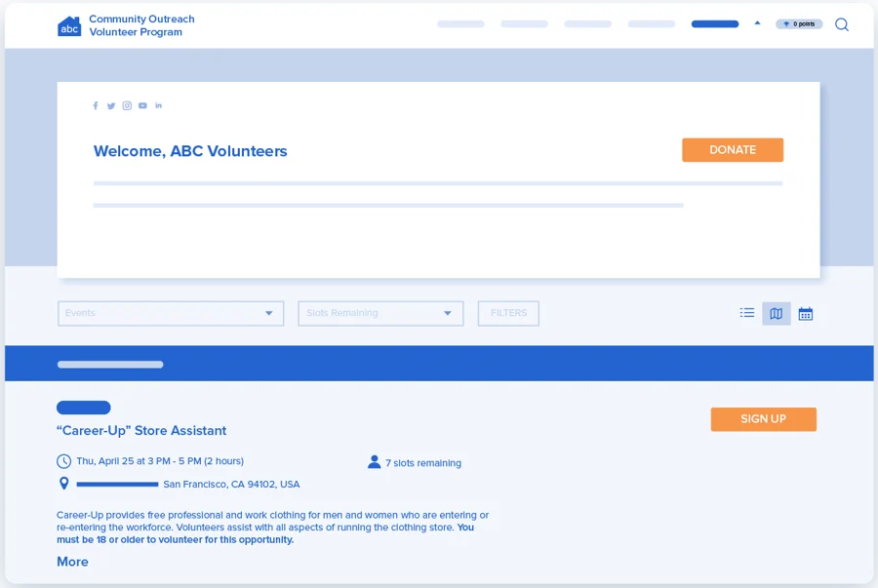Click the LinkedIn social icon
Viewport: 878px width, 588px height.
pyautogui.click(x=158, y=105)
